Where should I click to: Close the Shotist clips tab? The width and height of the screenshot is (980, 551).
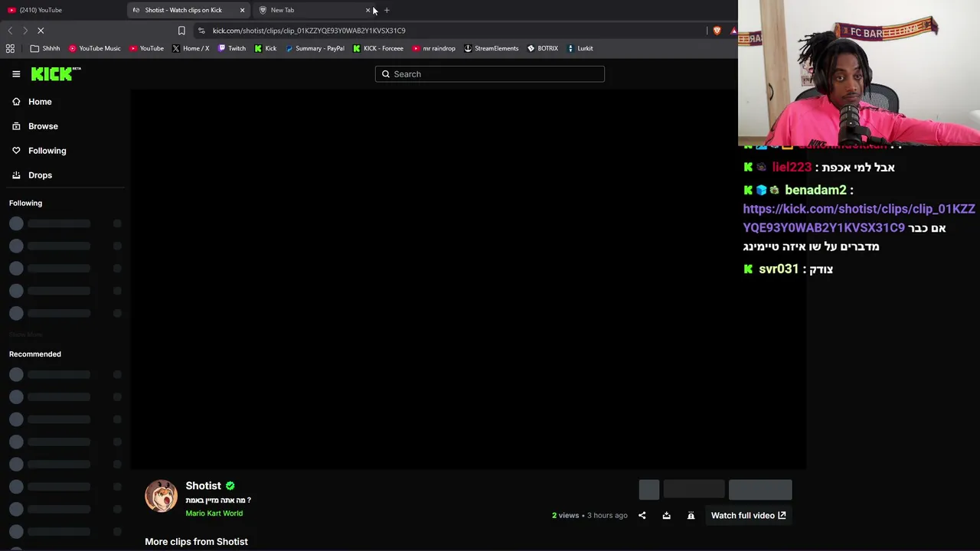click(x=242, y=10)
